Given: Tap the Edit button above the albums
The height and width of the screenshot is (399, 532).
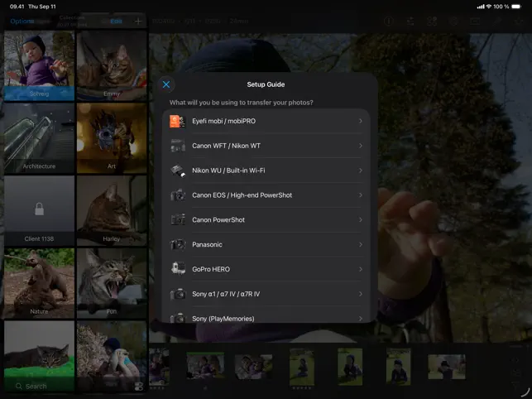Looking at the screenshot, I should point(116,21).
